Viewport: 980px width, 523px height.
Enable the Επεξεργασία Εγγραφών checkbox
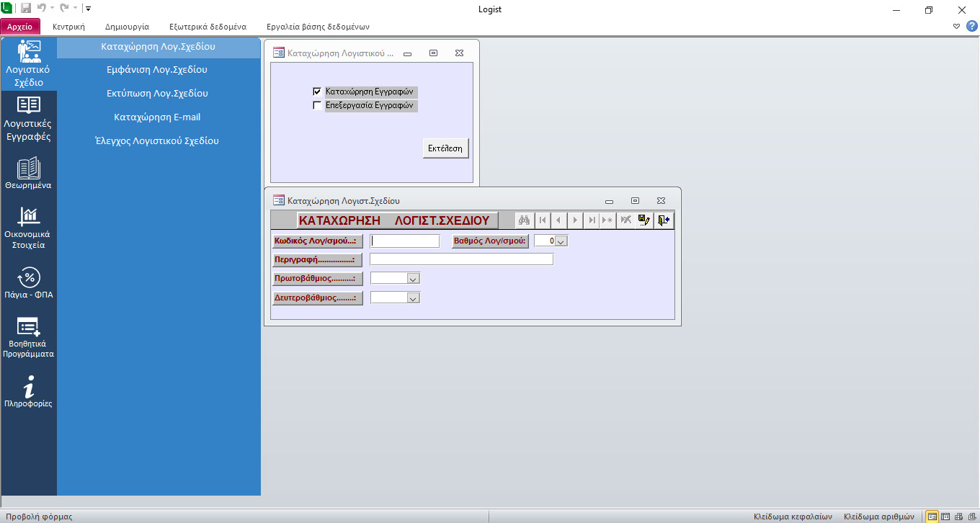[x=317, y=105]
